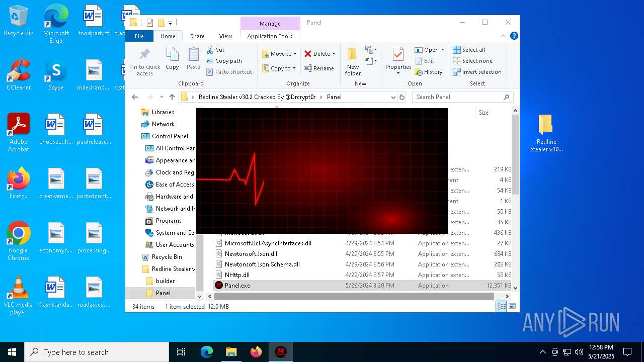Open Firefox from the taskbar

(256, 352)
